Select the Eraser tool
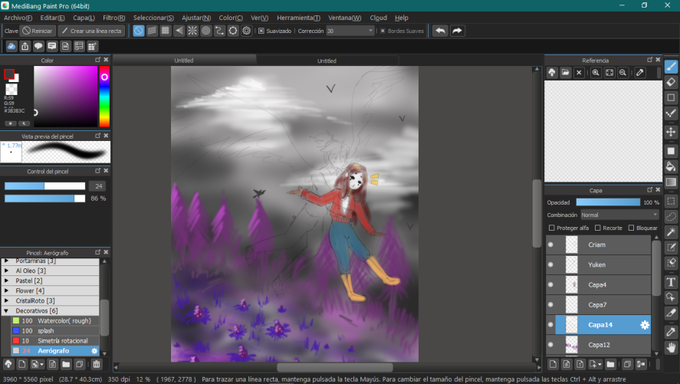The image size is (680, 384). click(x=671, y=82)
